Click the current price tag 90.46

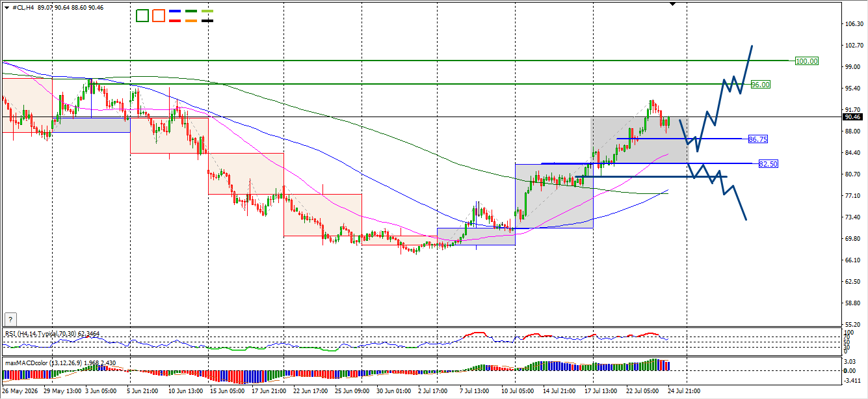[852, 117]
